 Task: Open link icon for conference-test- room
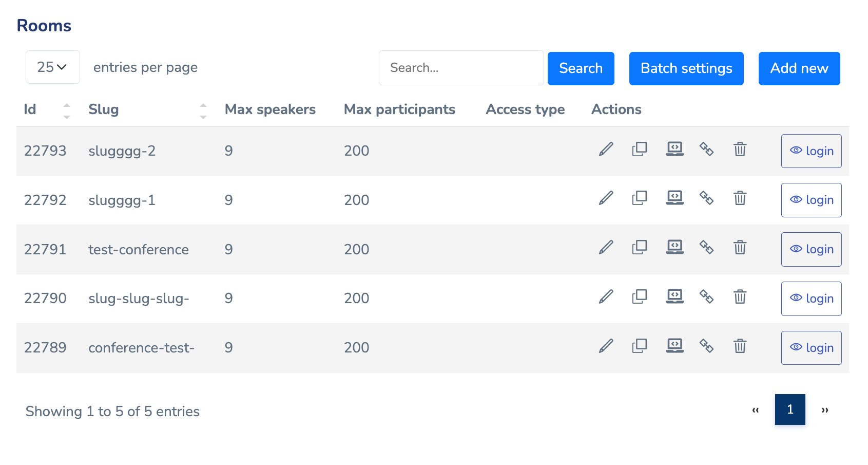(x=707, y=346)
